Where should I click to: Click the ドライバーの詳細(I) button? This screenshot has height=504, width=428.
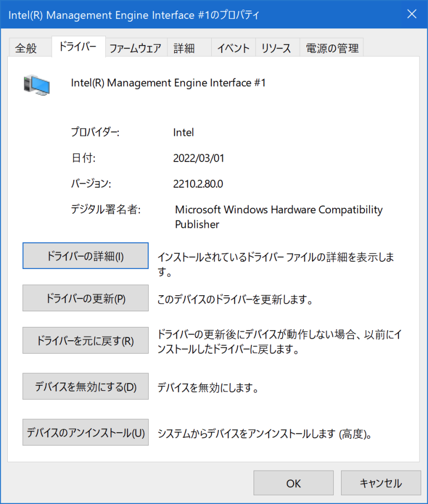point(85,256)
